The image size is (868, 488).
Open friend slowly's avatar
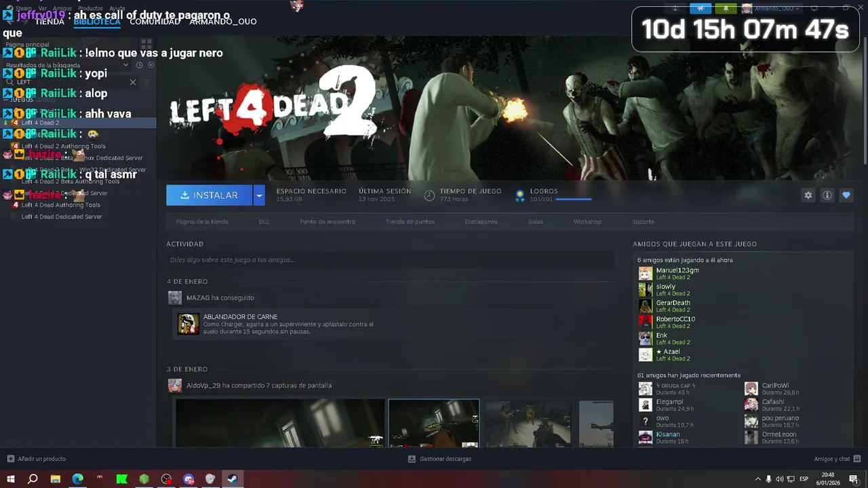point(646,289)
